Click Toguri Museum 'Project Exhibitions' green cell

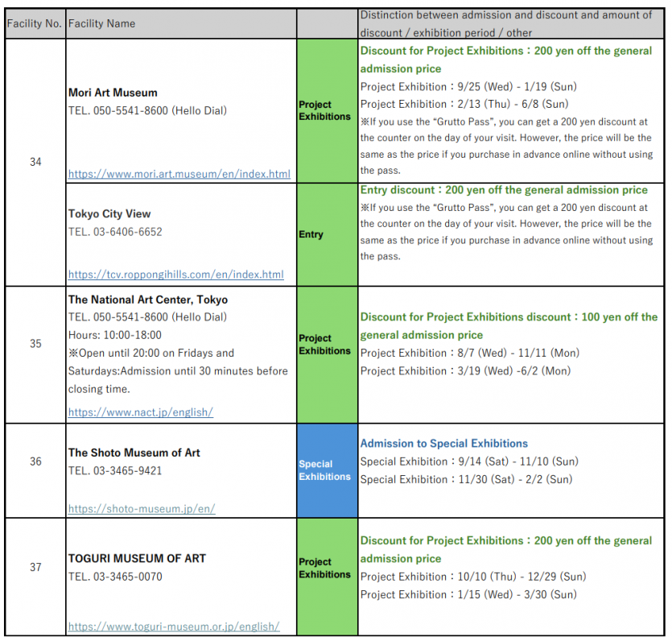click(x=327, y=577)
